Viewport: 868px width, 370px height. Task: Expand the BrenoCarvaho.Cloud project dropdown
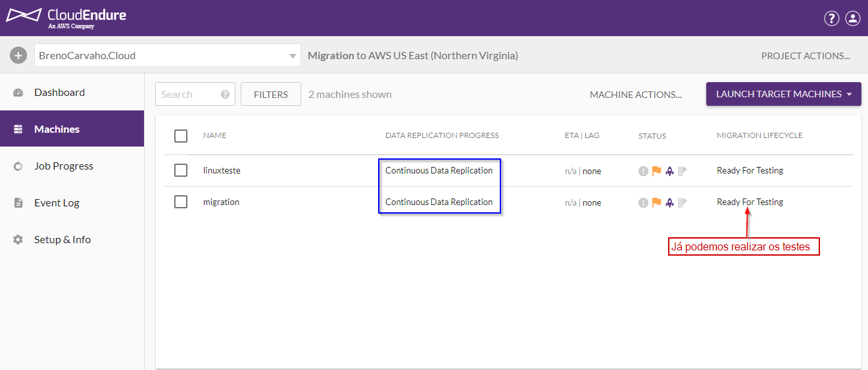[x=293, y=56]
